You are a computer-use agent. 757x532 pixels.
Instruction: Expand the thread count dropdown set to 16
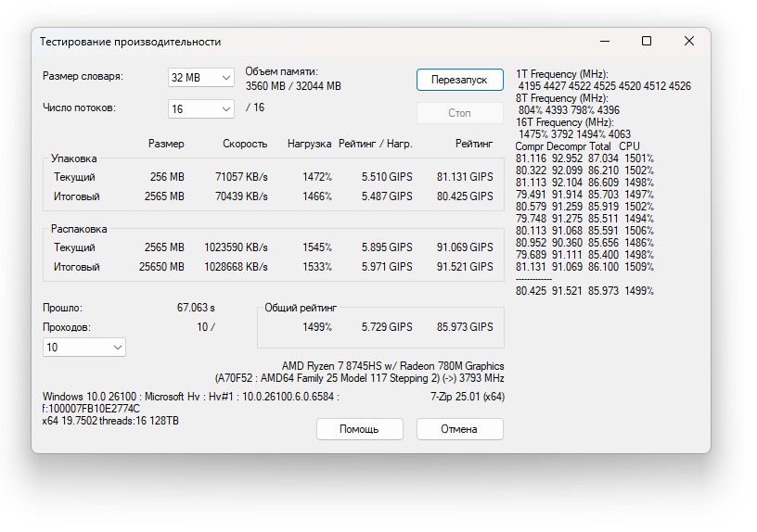[200, 109]
